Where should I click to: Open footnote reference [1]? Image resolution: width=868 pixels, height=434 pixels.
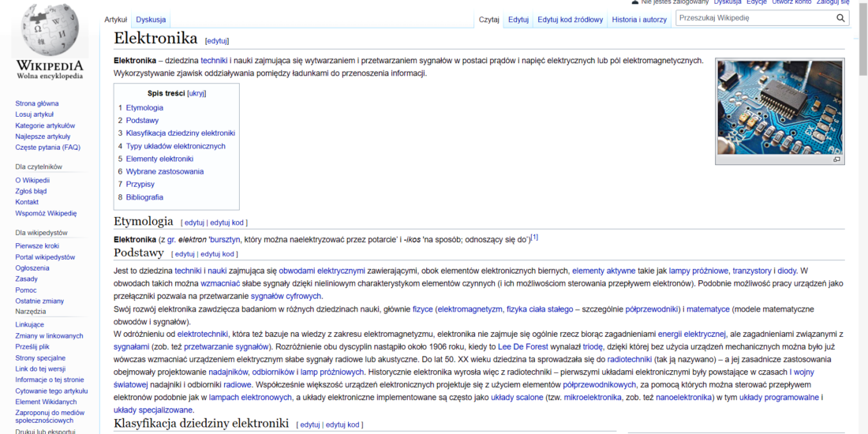point(534,238)
